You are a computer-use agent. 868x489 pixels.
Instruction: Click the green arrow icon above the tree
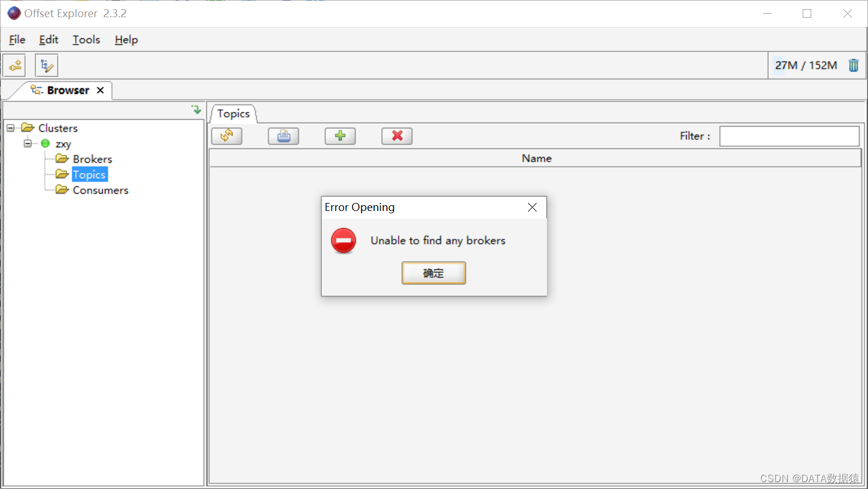(196, 109)
